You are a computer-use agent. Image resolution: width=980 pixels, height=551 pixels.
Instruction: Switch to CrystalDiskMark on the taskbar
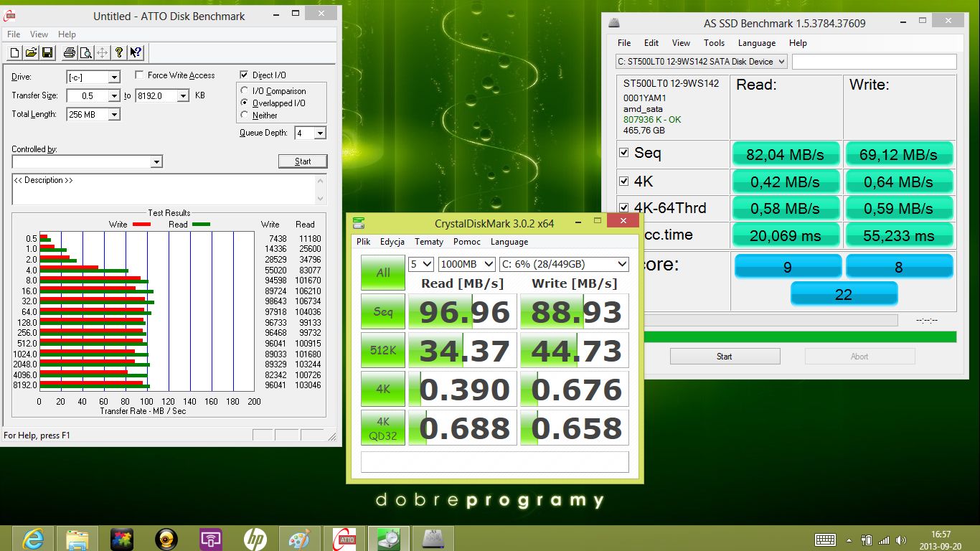coord(389,538)
